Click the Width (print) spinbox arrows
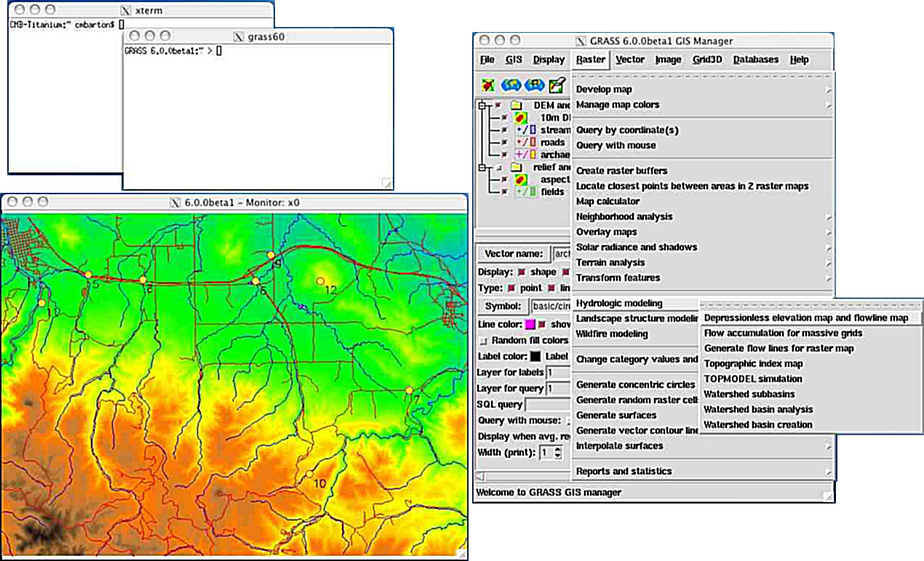 coord(557,453)
